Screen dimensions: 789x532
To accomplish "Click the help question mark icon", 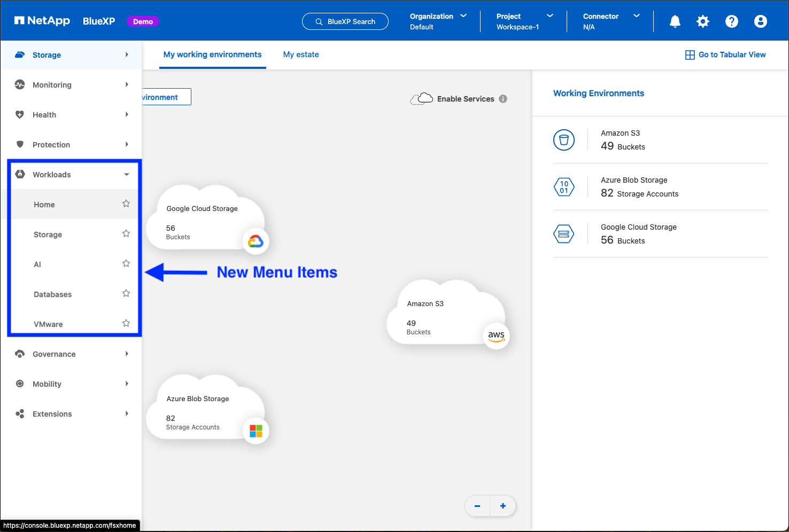I will 731,21.
